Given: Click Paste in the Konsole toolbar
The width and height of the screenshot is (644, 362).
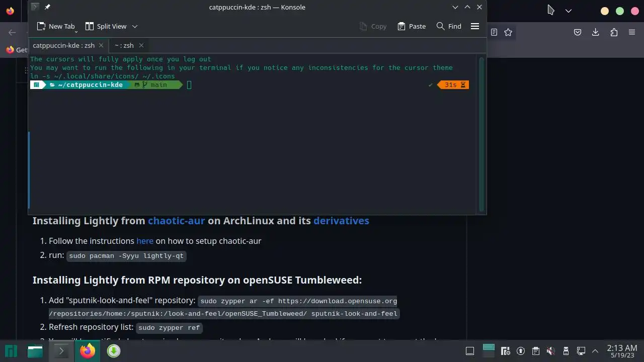Looking at the screenshot, I should [412, 26].
